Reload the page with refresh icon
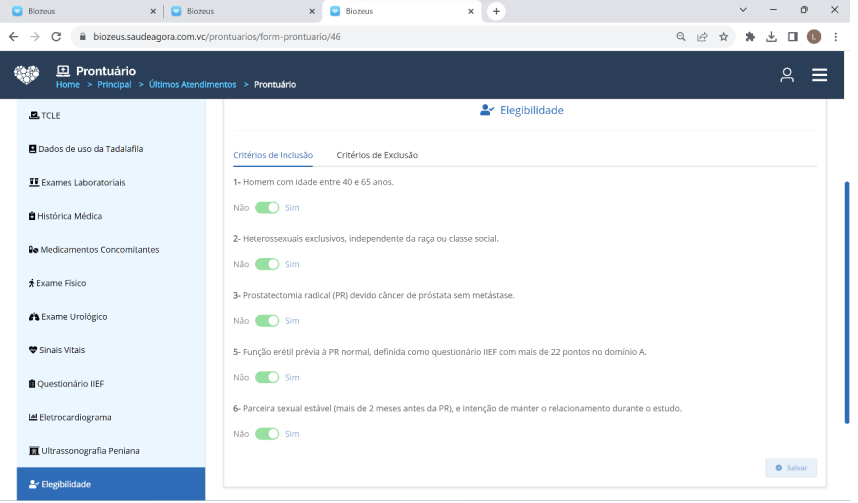This screenshot has width=858, height=503. coord(56,36)
